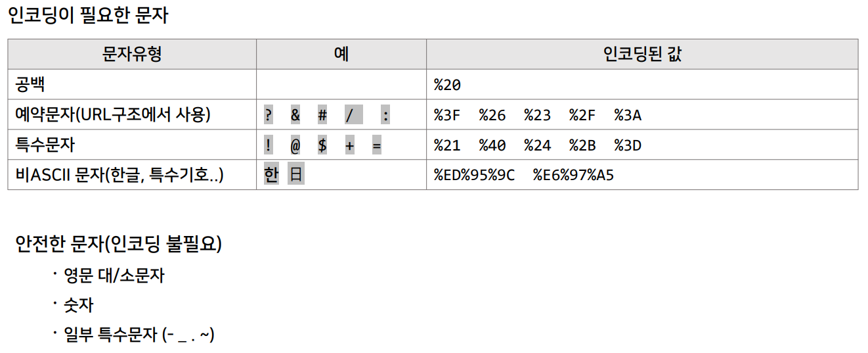Select the highlighted '?' example character

[x=268, y=115]
